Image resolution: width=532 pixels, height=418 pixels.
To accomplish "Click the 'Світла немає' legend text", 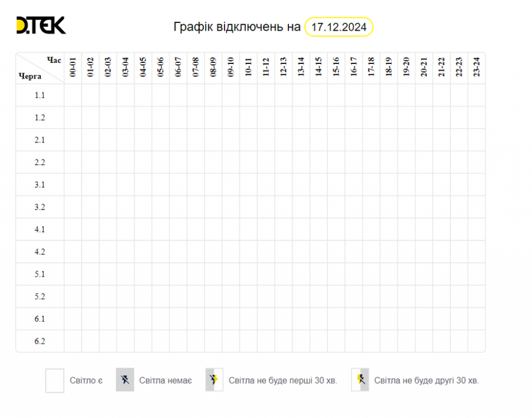I will (166, 381).
